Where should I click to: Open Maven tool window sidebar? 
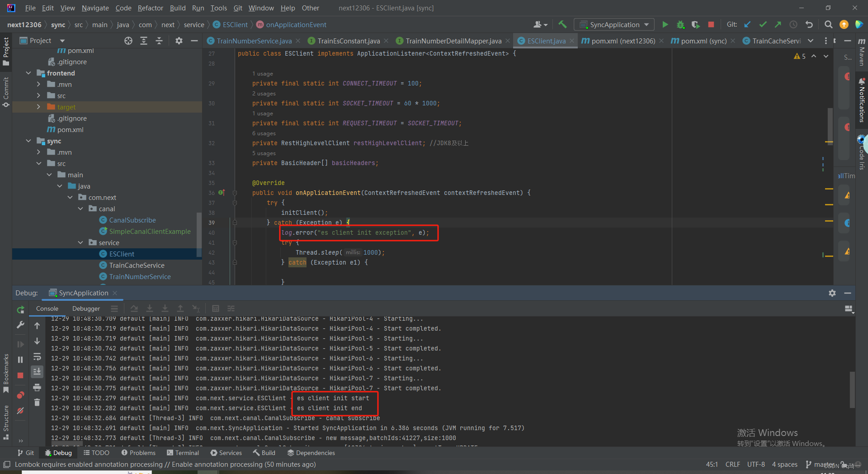(862, 52)
